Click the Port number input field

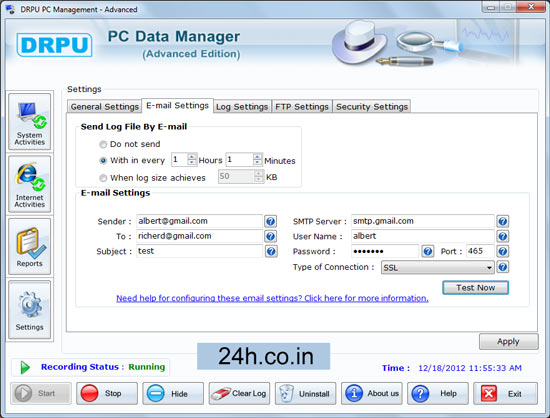(x=480, y=251)
